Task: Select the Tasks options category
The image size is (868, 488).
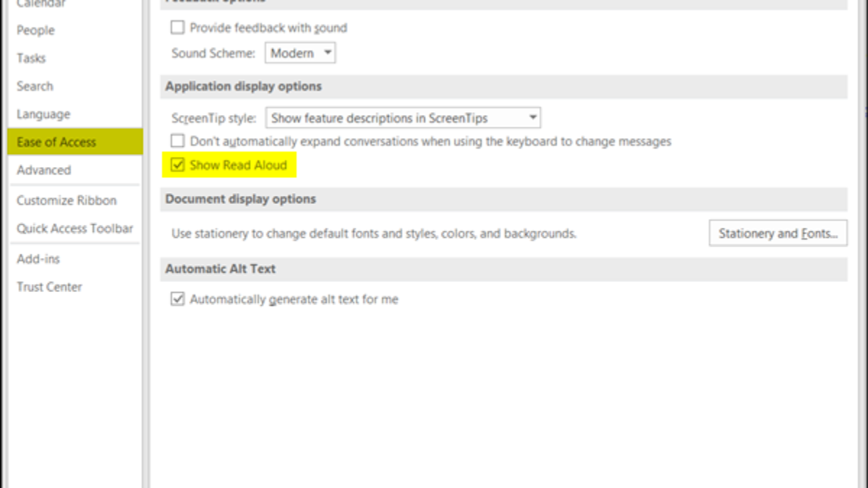Action: [31, 58]
